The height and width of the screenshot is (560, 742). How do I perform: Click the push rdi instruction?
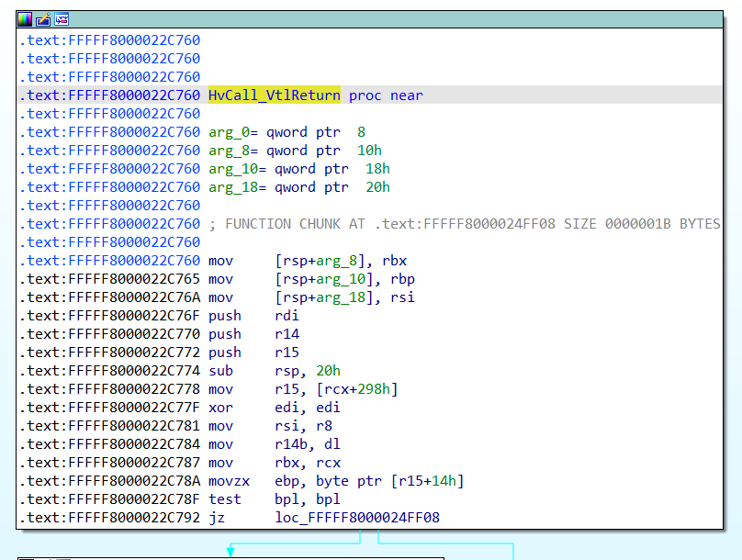(253, 316)
